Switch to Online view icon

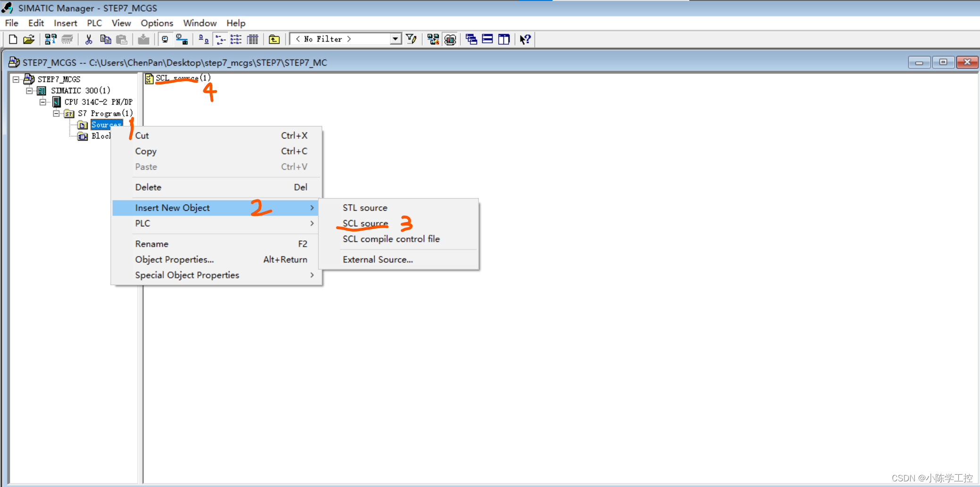[182, 39]
